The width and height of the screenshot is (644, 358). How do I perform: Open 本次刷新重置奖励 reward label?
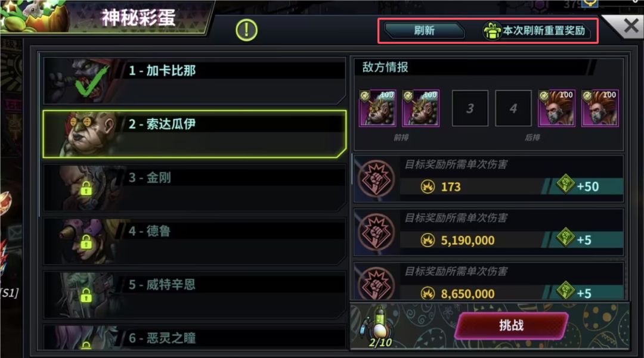tap(544, 31)
